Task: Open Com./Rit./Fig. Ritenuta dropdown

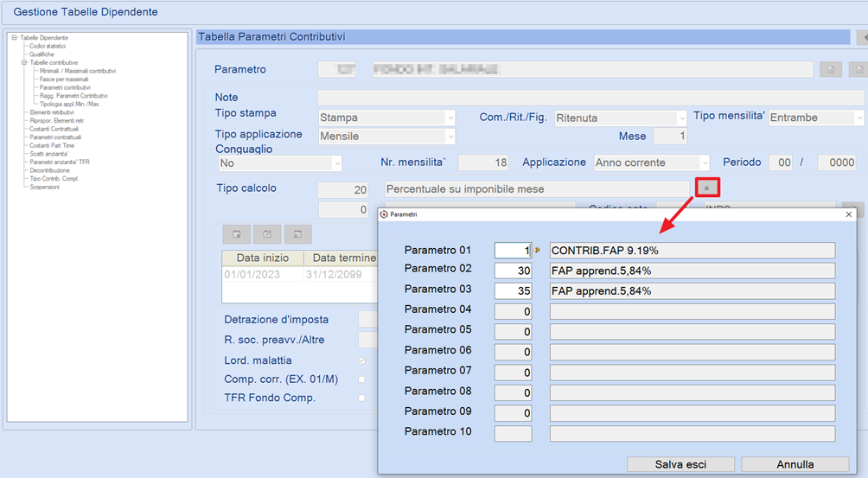Action: [x=682, y=118]
